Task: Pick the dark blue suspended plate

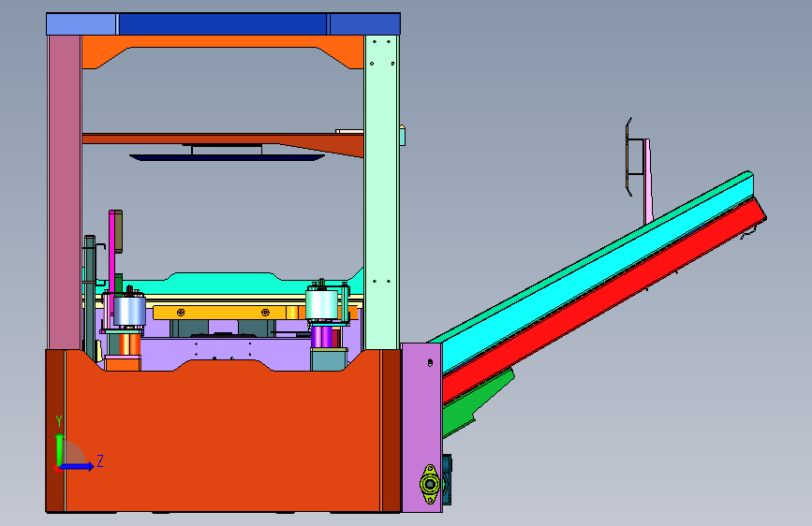Action: (227, 157)
